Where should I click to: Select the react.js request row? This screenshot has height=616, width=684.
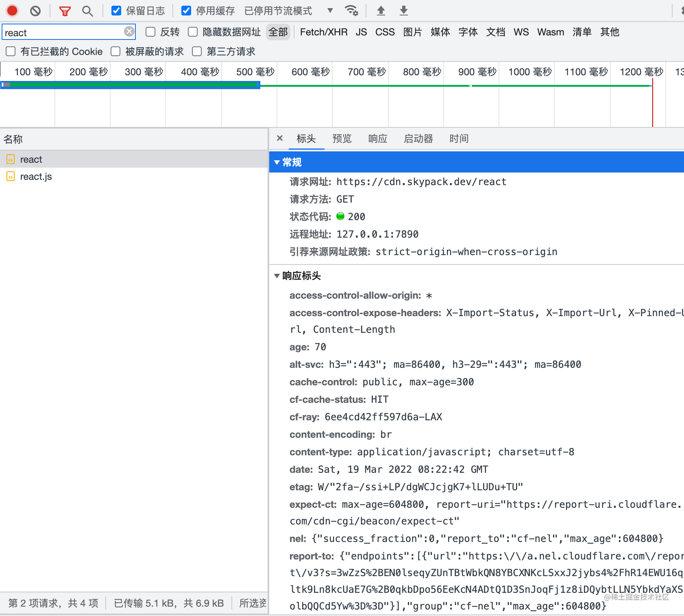tap(36, 177)
